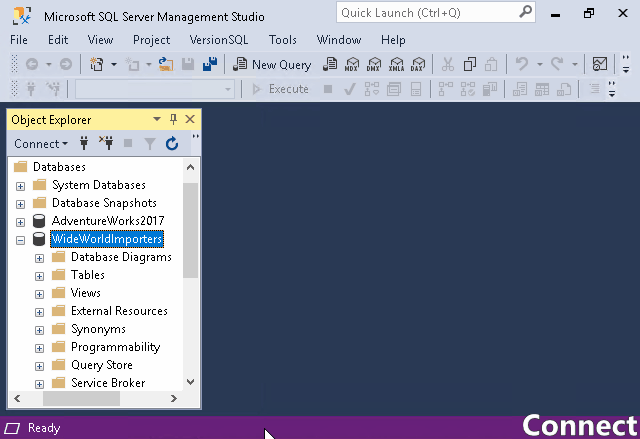The height and width of the screenshot is (439, 640).
Task: Click the Parse checkmark icon
Action: (349, 89)
